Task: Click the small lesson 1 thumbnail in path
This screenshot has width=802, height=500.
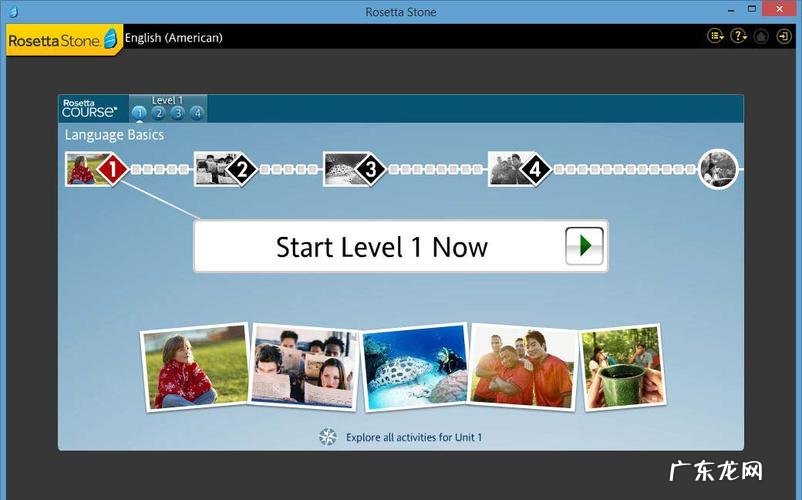Action: [x=82, y=169]
